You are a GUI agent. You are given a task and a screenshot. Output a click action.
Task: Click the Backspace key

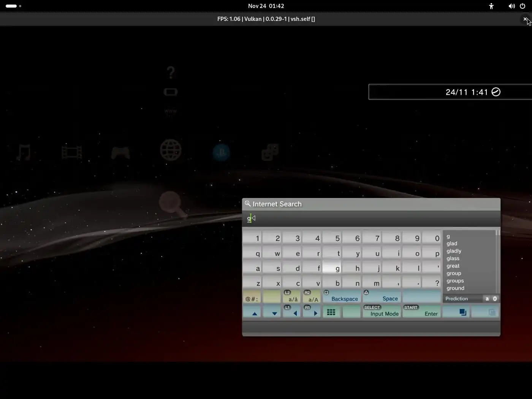point(341,296)
